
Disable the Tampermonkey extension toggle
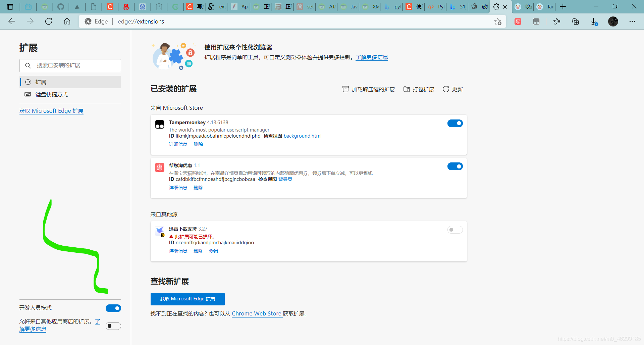[455, 123]
